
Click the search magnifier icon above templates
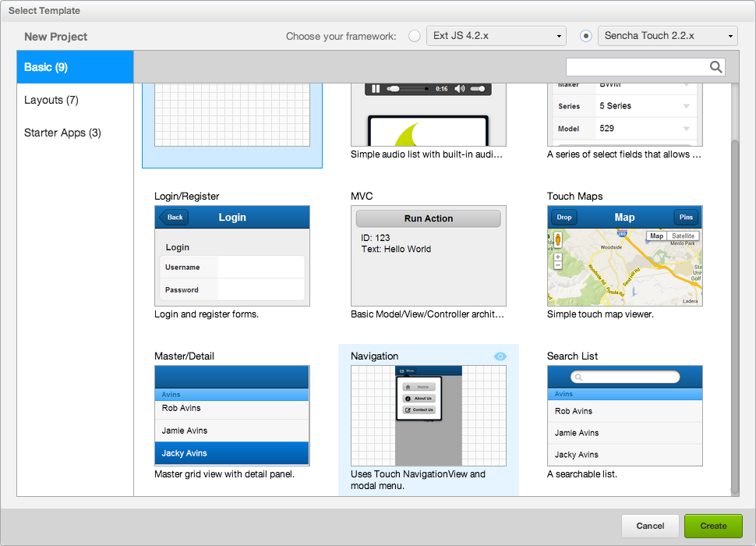point(715,67)
